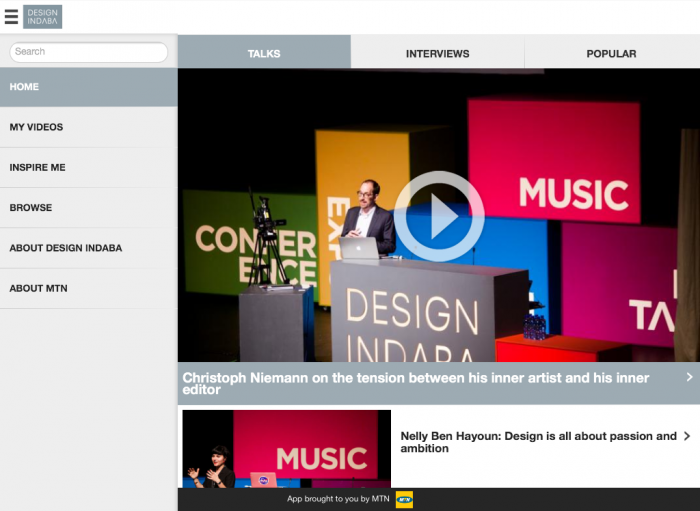Click into the Search field
Viewport: 700px width, 511px height.
88,52
